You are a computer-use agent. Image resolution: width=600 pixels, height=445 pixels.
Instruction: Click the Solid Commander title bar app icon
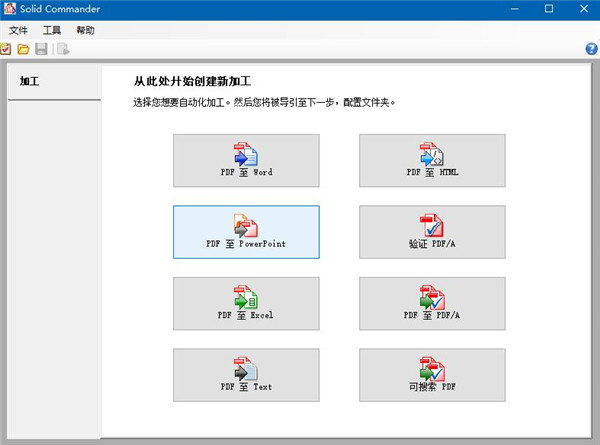click(10, 9)
